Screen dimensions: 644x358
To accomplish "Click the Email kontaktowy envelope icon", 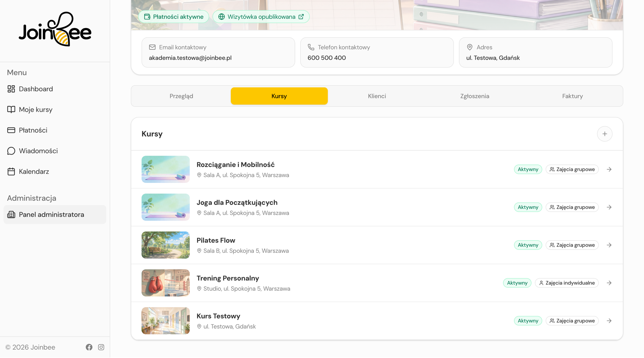I will 152,47.
